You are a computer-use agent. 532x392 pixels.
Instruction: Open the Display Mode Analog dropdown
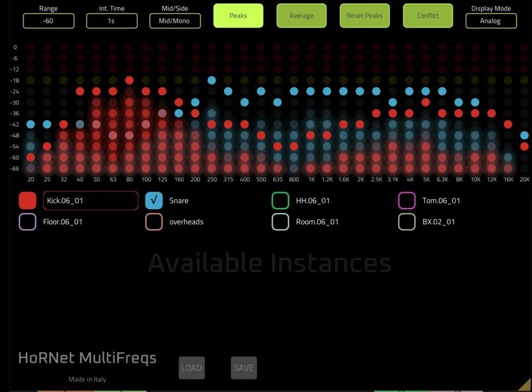tap(491, 21)
